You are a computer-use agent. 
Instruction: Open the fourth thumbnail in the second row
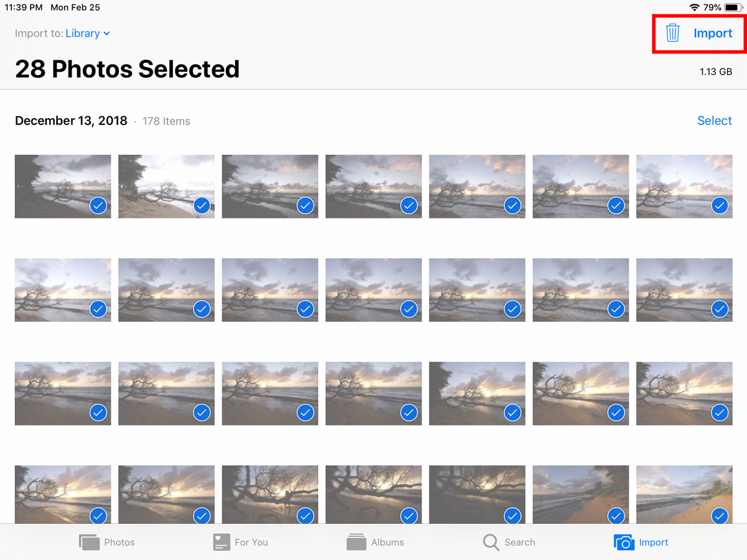tap(374, 290)
